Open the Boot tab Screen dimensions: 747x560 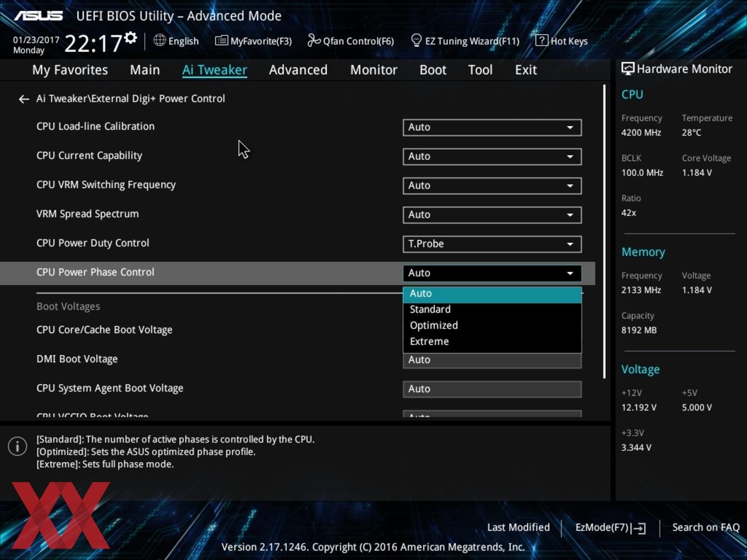coord(433,70)
